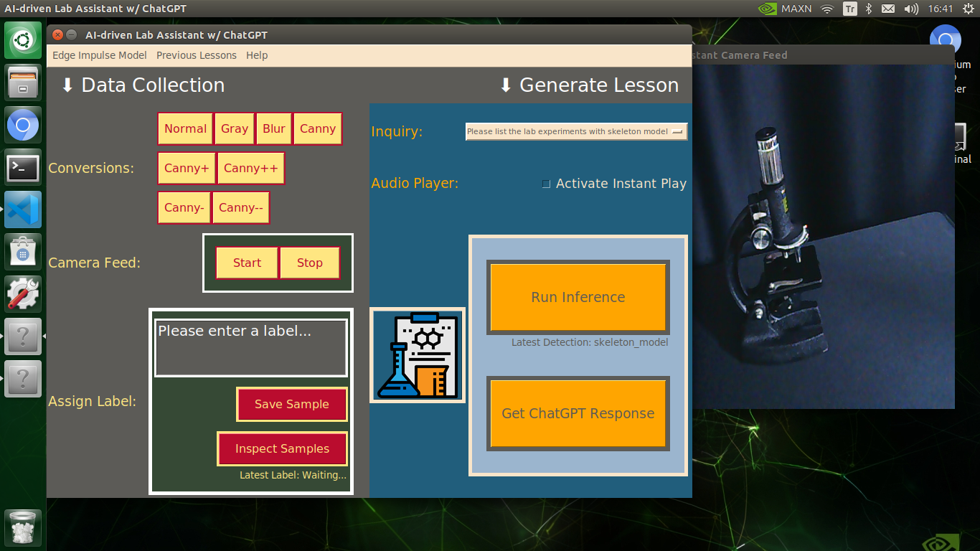Open the session power menu gear
Image resolution: width=980 pixels, height=551 pixels.
pos(967,9)
